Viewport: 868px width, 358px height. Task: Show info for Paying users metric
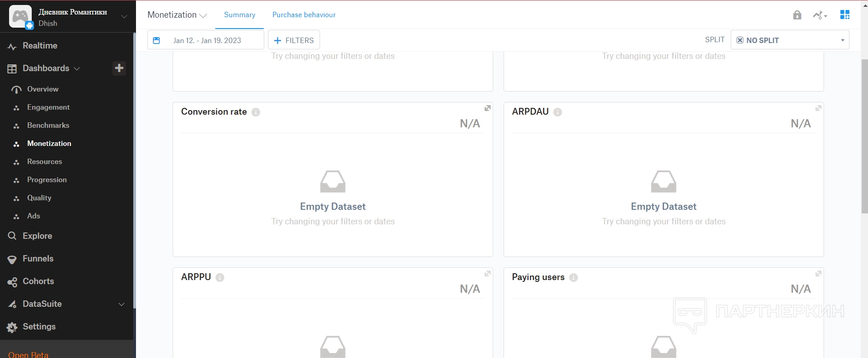[x=573, y=277]
